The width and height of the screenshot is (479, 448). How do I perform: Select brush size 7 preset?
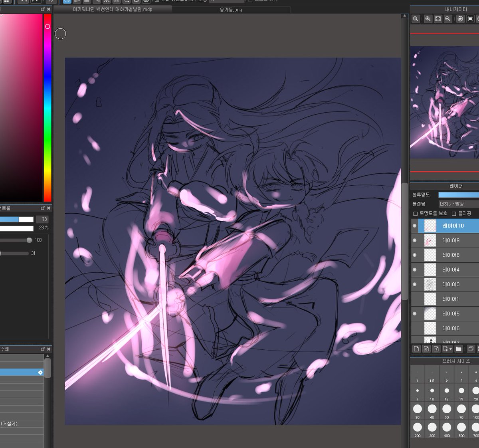click(418, 393)
